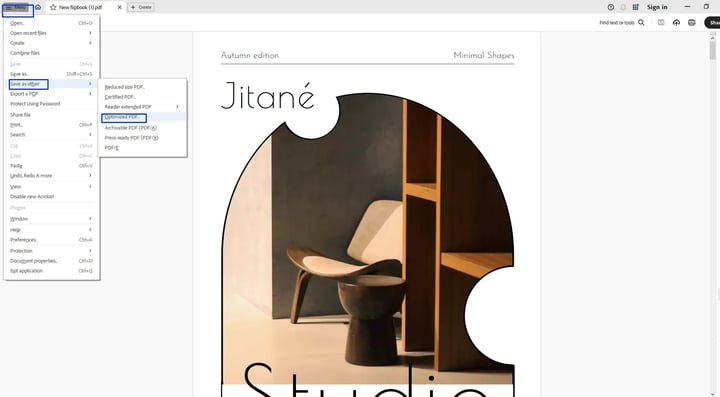The height and width of the screenshot is (397, 720).
Task: Select Disable new Acrobat
Action: [x=51, y=197]
